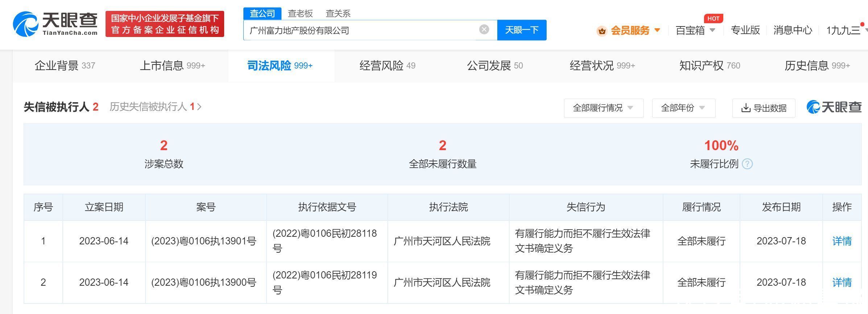Click the red 国家中小企业发展子基金旗下 banner
Viewport: 868px width, 314px height.
tap(165, 24)
